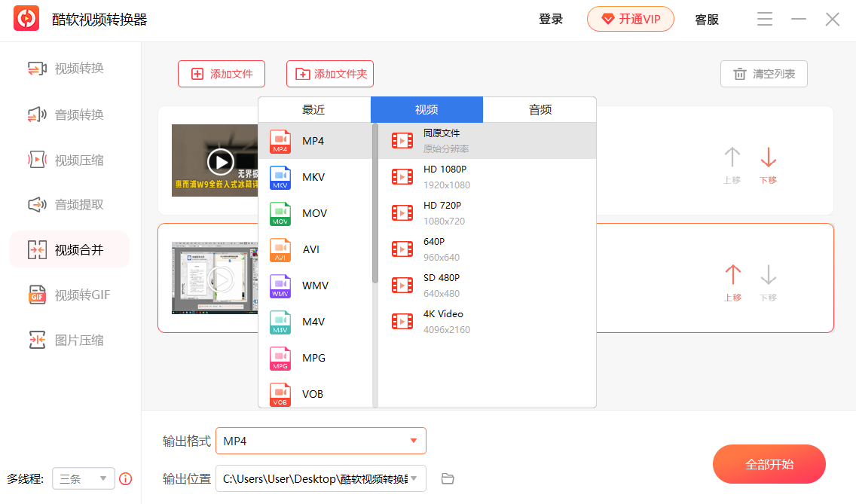Go to 视频压缩 video compression

click(68, 160)
